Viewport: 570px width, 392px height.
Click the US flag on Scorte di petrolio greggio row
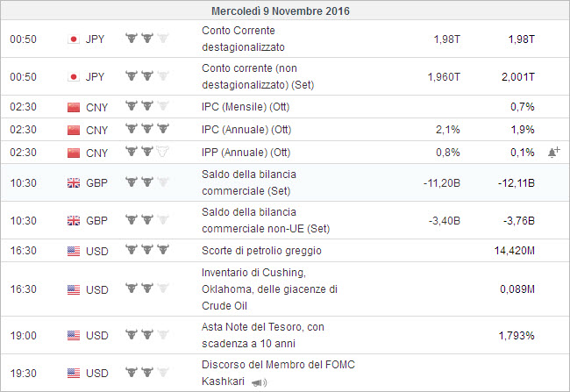coord(74,251)
